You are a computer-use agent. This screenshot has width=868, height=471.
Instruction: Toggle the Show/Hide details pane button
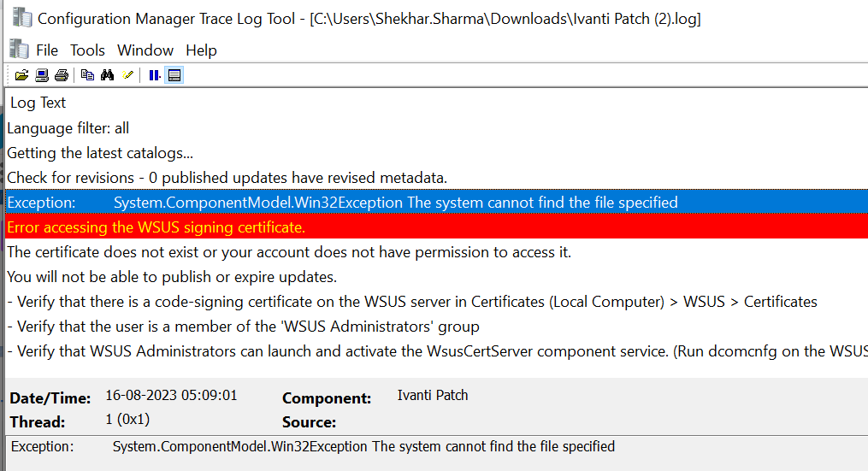[x=174, y=75]
